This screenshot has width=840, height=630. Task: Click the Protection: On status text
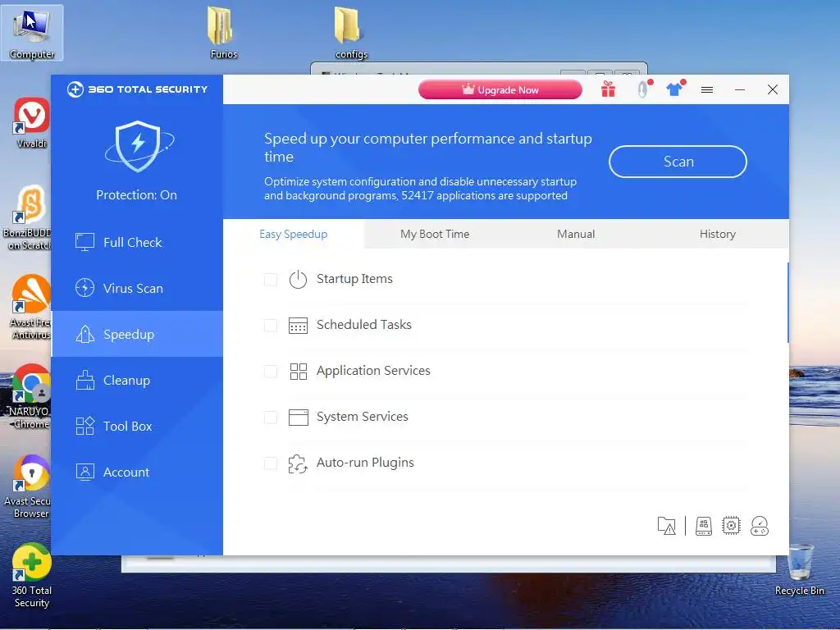(137, 195)
